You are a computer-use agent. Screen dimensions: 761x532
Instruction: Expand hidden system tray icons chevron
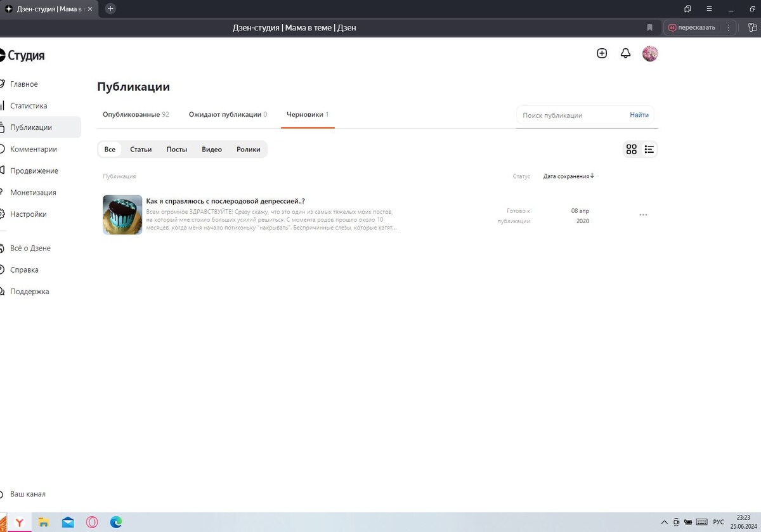pyautogui.click(x=664, y=522)
